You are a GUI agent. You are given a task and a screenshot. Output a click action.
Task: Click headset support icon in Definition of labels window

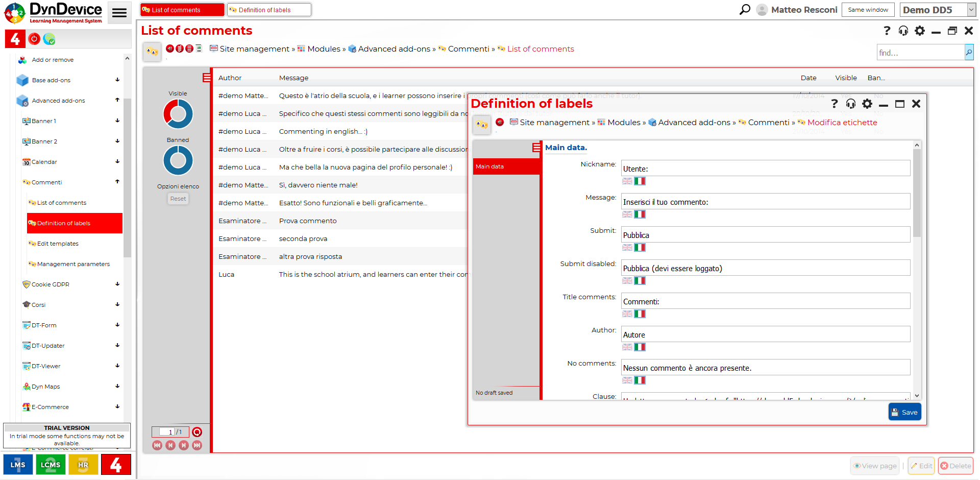pyautogui.click(x=851, y=104)
